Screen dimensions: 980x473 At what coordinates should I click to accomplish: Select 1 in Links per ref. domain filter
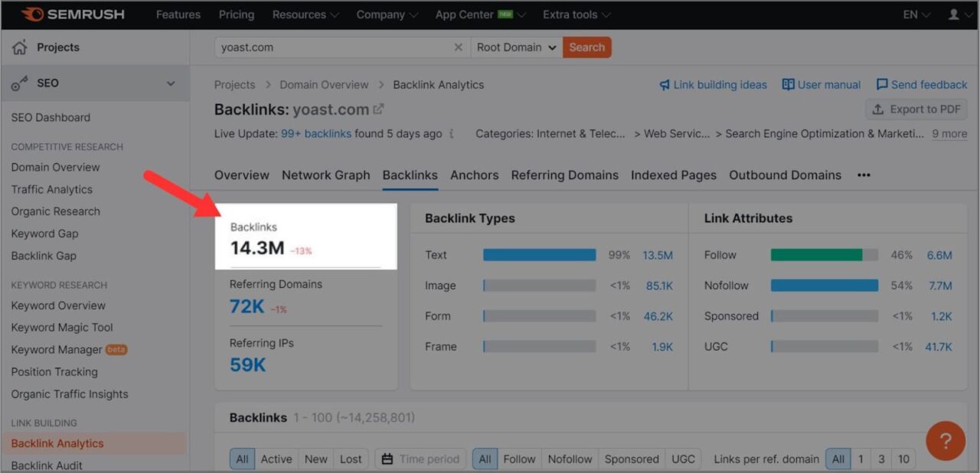(x=861, y=458)
